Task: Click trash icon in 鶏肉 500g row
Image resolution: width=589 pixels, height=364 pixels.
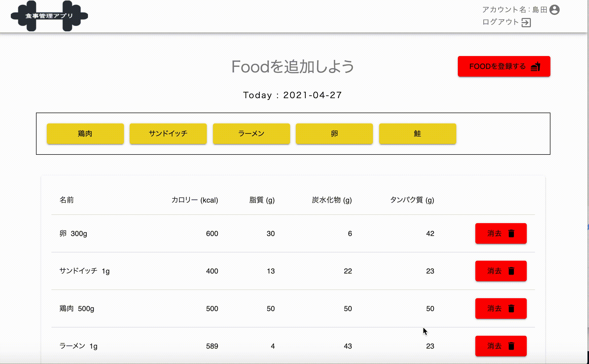Action: 511,308
